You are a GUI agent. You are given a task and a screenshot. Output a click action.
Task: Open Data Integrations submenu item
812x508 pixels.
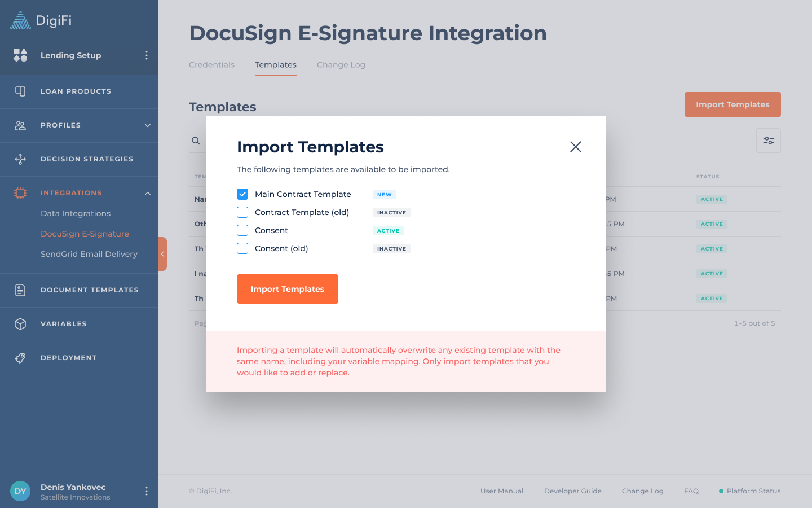click(76, 213)
